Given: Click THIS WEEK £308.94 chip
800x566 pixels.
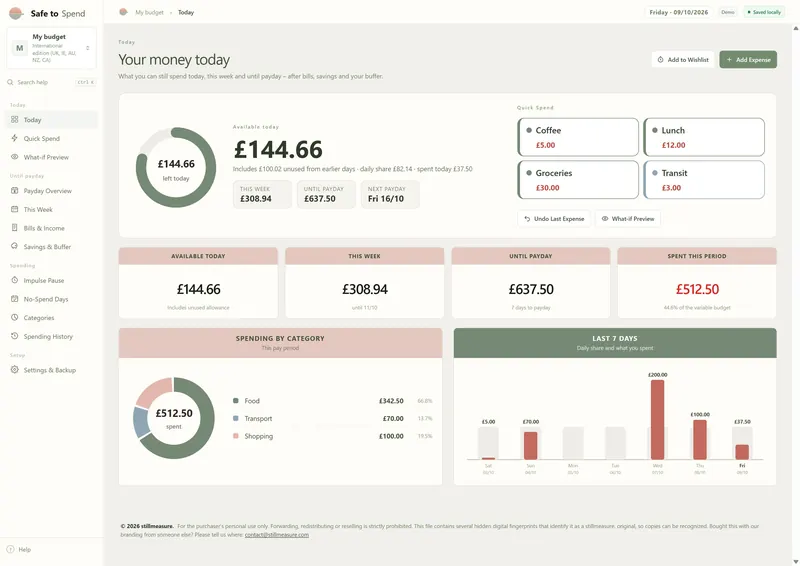Looking at the screenshot, I should 262,194.
